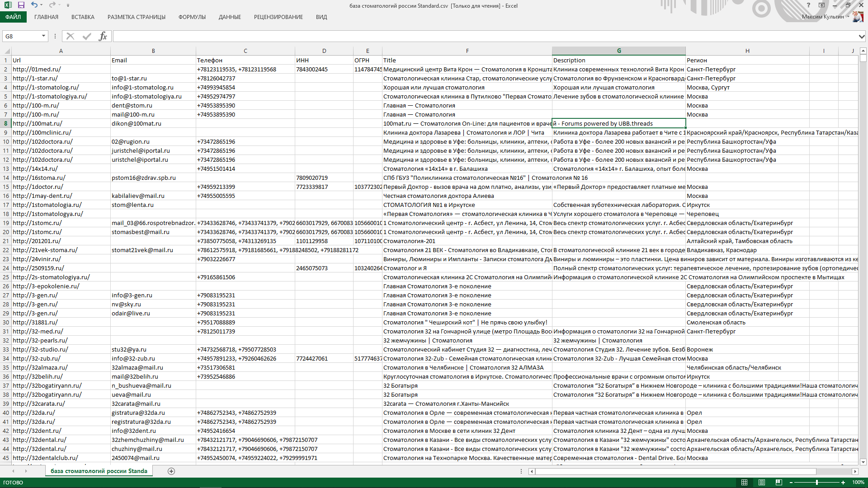Select column G header
Viewport: 868px width, 488px height.
click(618, 51)
